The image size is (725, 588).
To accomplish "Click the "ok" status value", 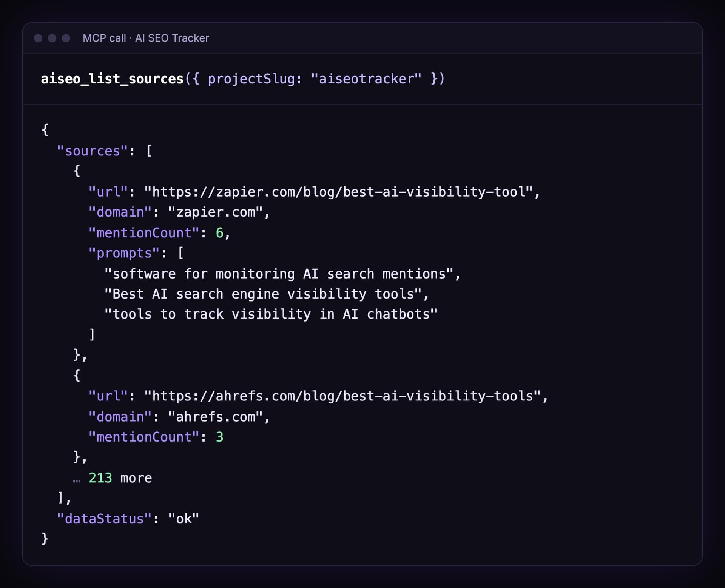I will click(x=184, y=519).
